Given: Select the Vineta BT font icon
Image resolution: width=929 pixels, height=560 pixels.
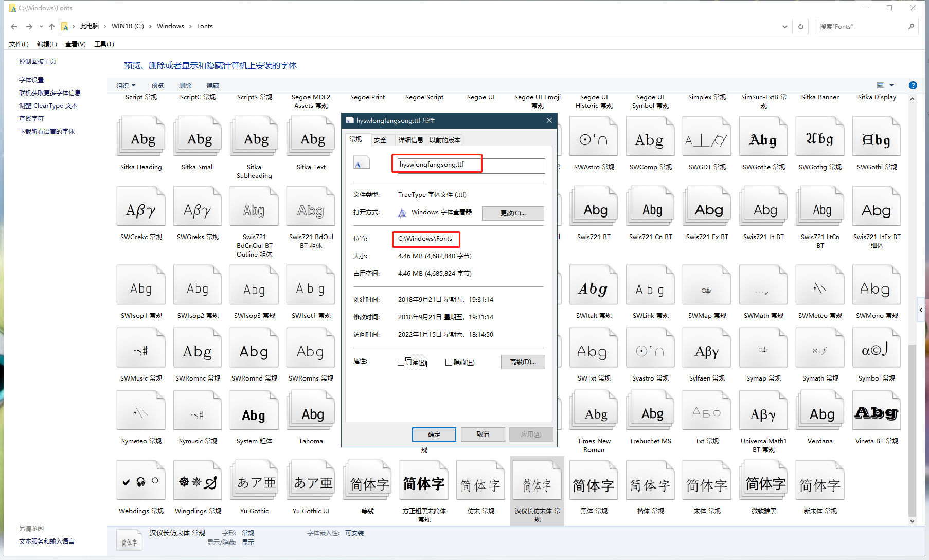Looking at the screenshot, I should pyautogui.click(x=877, y=410).
